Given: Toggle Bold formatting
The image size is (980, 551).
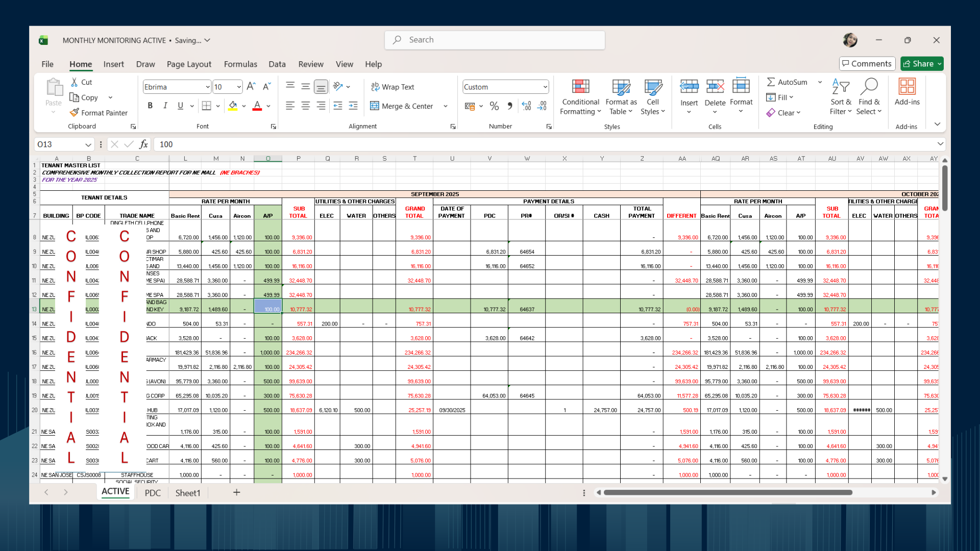Looking at the screenshot, I should point(150,106).
